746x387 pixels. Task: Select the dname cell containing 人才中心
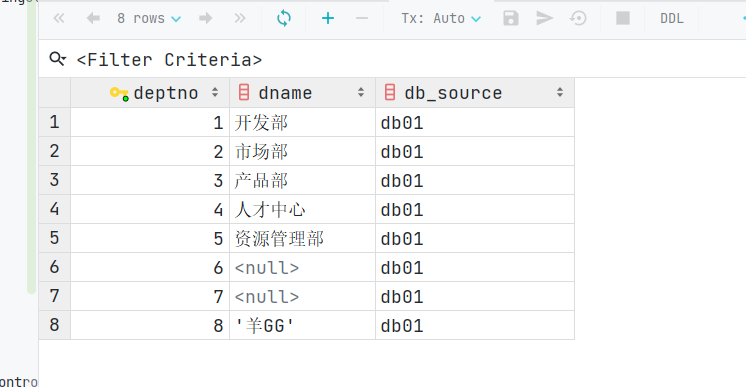[303, 209]
